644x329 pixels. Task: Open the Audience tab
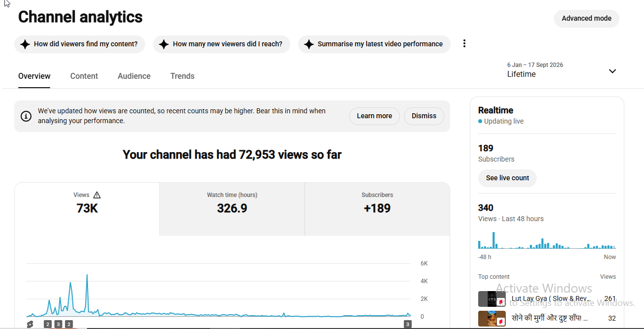pos(134,76)
